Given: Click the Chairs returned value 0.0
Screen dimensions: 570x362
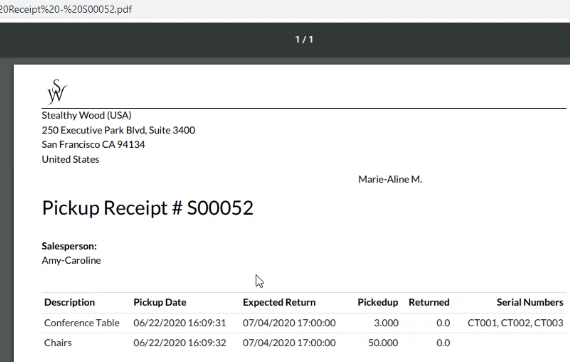Looking at the screenshot, I should [443, 343].
